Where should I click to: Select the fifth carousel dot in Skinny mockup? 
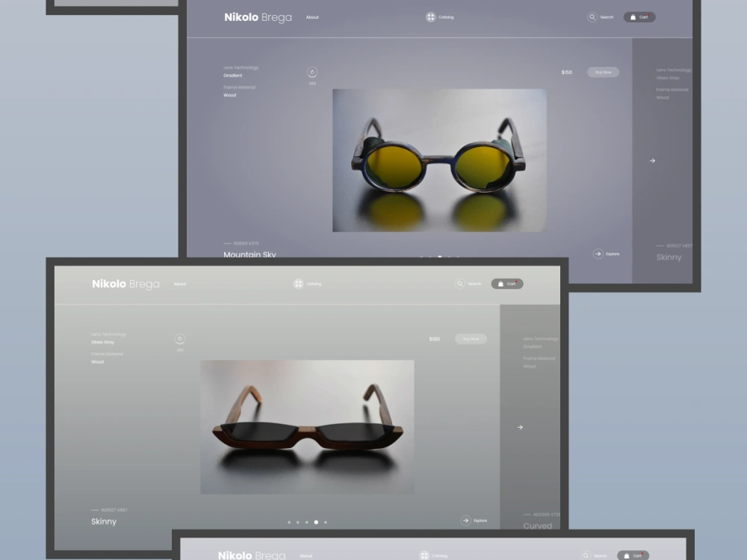[326, 523]
